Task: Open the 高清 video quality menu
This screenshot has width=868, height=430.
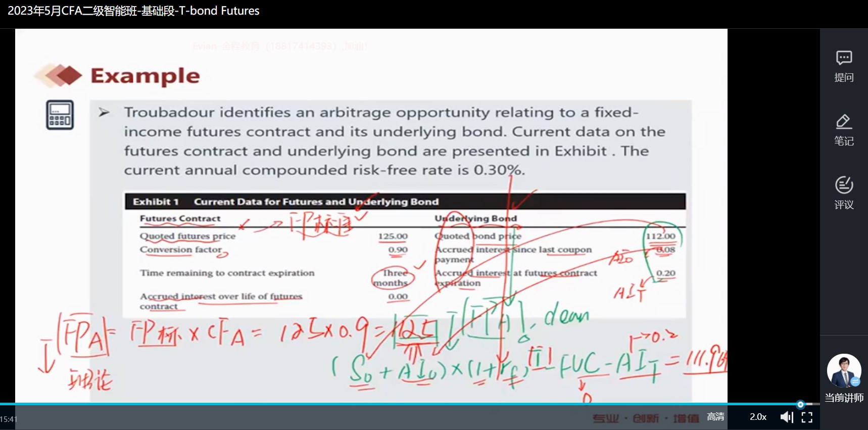Action: (x=715, y=417)
